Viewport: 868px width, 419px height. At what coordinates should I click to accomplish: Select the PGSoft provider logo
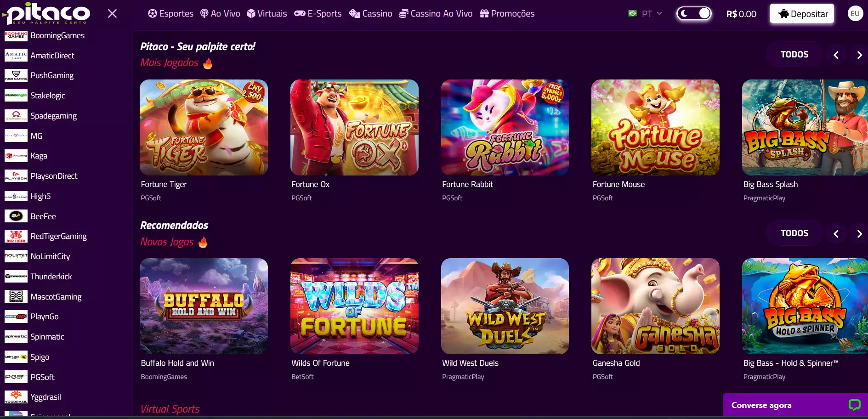point(16,377)
